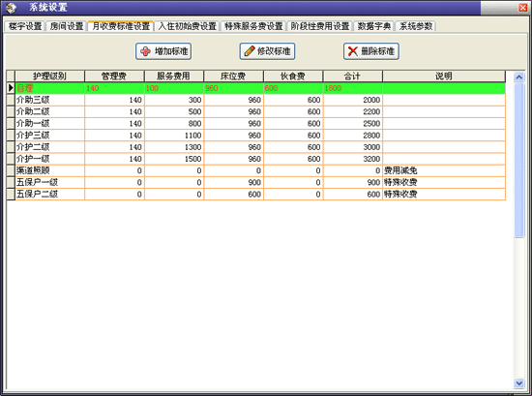Open the 房间设置 tab

(x=67, y=26)
